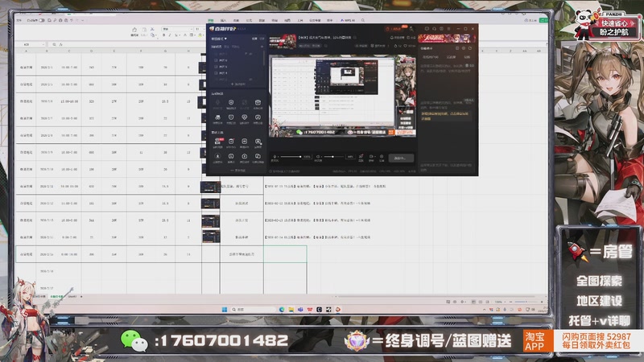Click the magnifier-plus tool icon in streaming app
This screenshot has height=362, width=644.
coord(258,142)
